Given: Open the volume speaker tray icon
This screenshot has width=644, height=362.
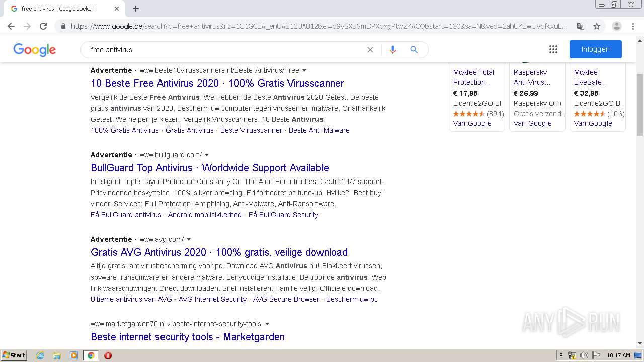Looking at the screenshot, I should pyautogui.click(x=584, y=355).
